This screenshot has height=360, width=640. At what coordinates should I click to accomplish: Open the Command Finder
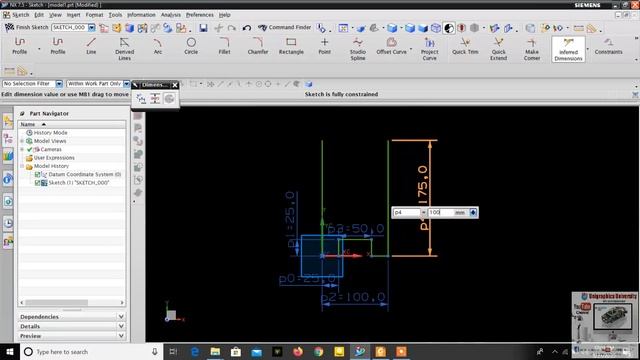coord(284,27)
